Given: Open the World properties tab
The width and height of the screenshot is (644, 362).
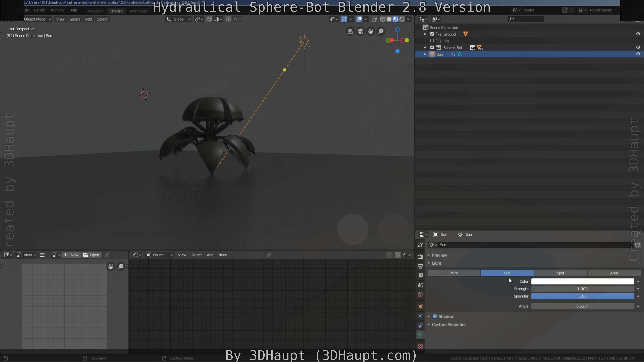Looking at the screenshot, I should point(420,295).
